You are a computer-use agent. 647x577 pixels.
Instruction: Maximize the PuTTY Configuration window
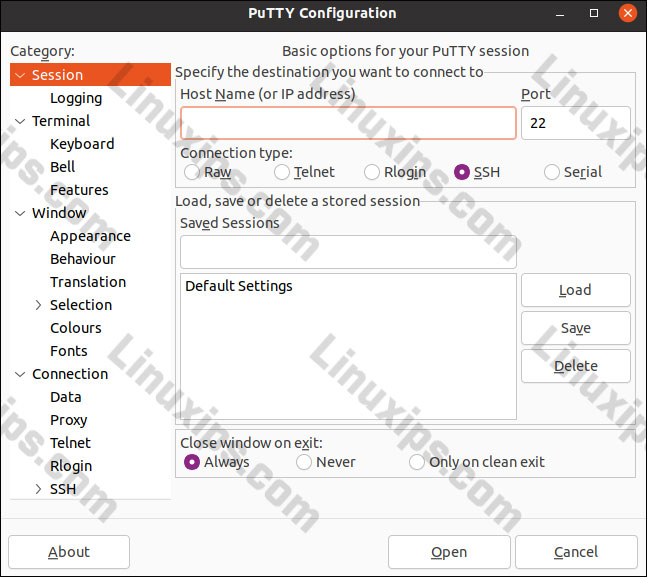click(x=594, y=14)
